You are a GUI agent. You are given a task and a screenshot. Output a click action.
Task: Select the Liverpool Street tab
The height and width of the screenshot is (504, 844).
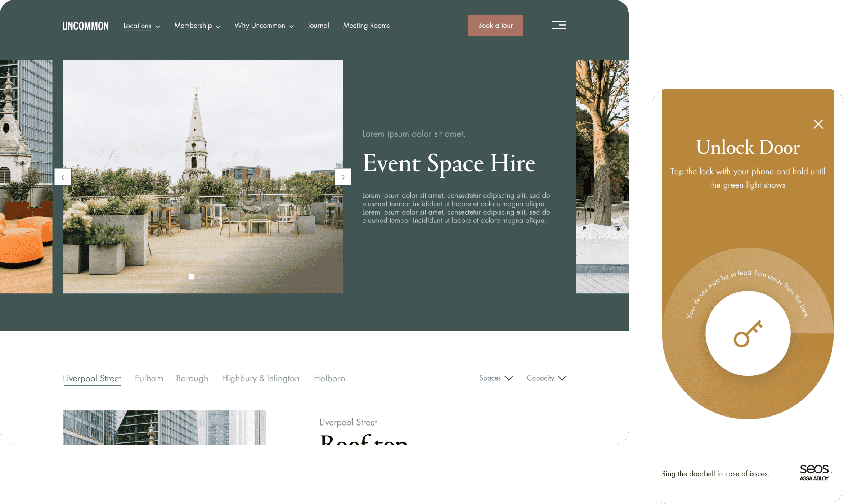click(92, 378)
